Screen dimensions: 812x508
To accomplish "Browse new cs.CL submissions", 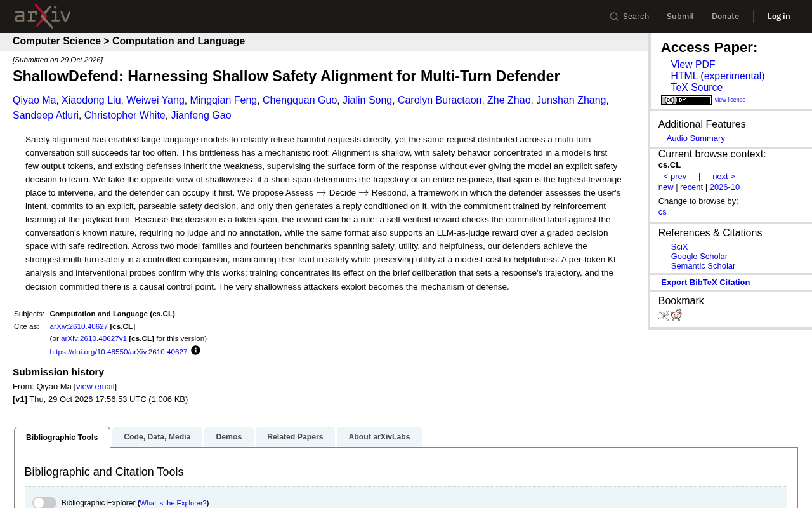I will pos(666,187).
